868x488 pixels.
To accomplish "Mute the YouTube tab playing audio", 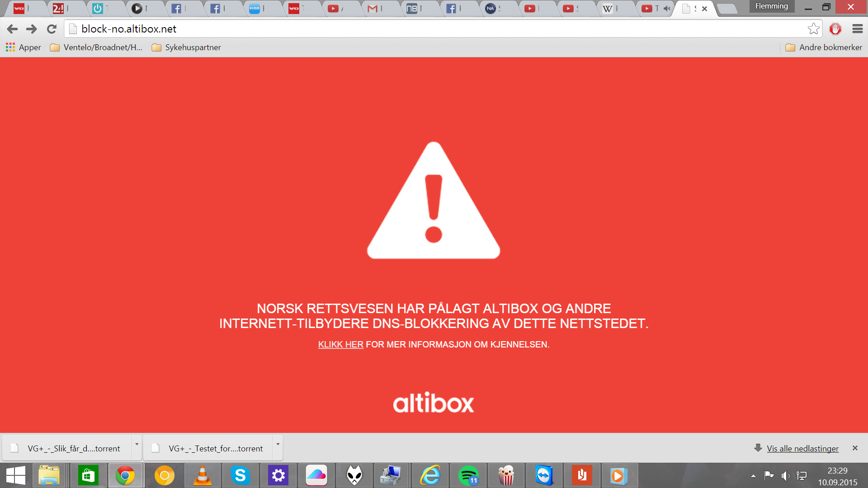I will coord(667,8).
